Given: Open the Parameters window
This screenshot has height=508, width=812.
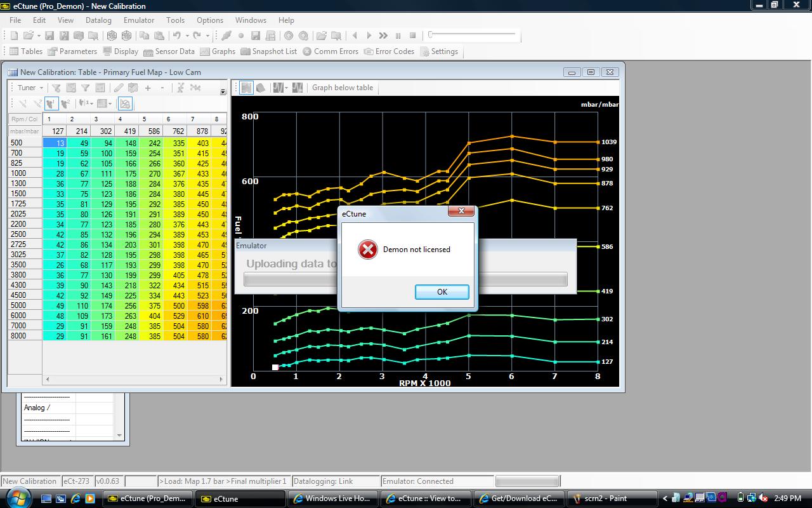Looking at the screenshot, I should click(x=72, y=51).
